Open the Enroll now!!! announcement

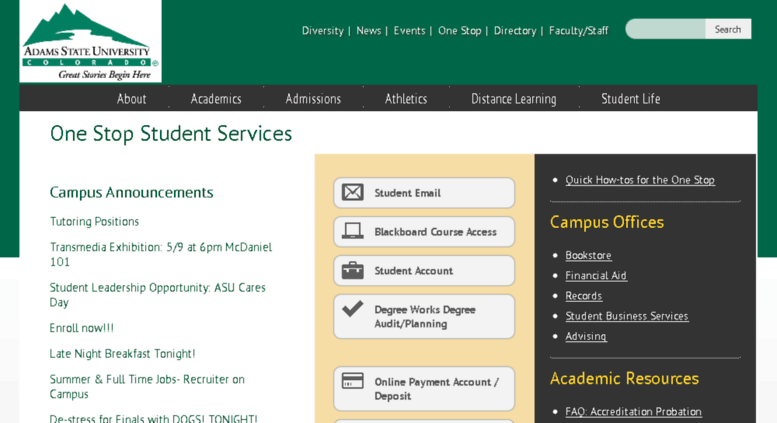point(82,328)
